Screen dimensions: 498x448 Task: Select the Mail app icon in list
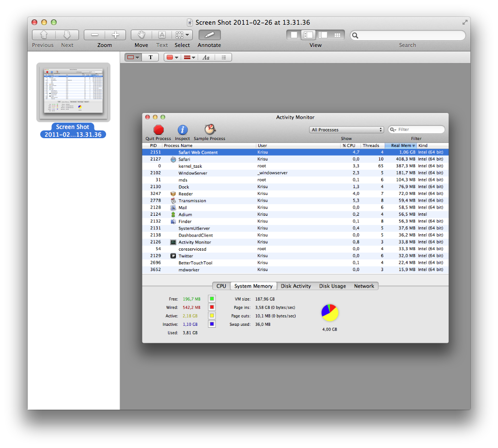click(173, 208)
